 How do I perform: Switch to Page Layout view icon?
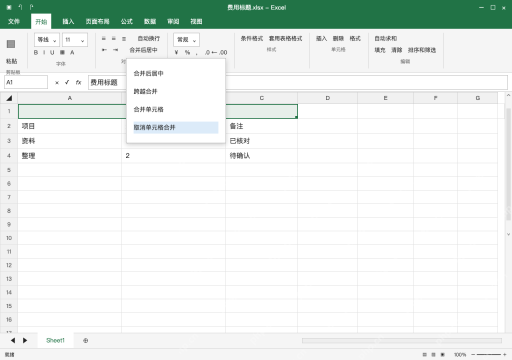[x=434, y=355]
